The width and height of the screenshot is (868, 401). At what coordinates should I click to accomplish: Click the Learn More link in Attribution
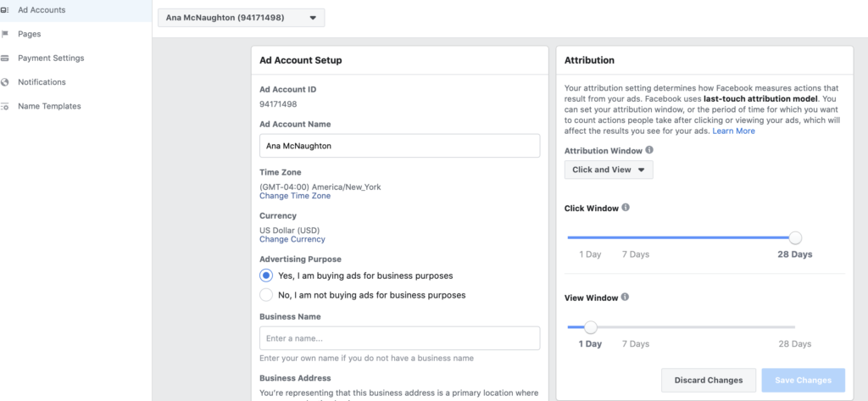pos(733,131)
